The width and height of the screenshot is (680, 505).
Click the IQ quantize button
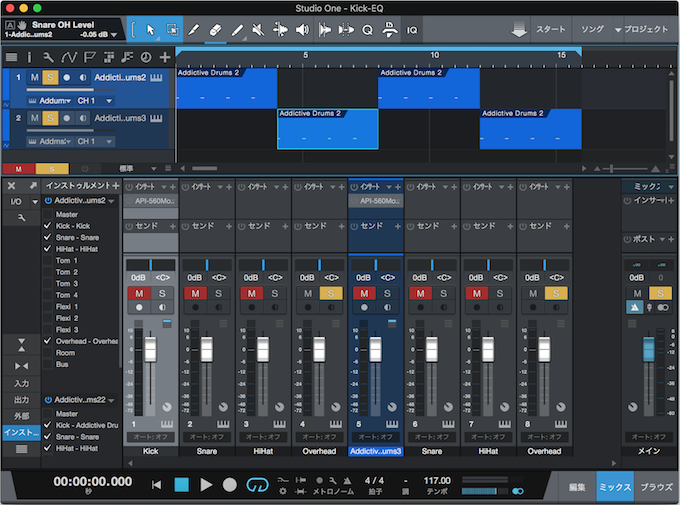412,30
